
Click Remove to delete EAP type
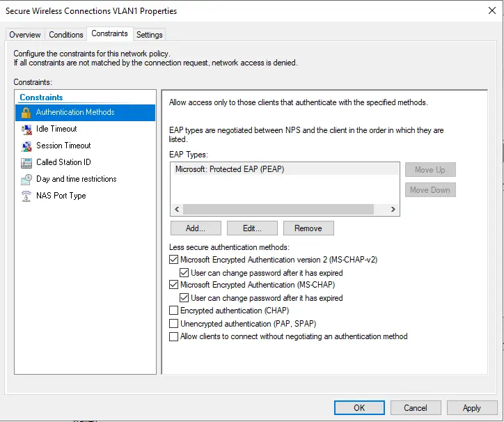tap(308, 228)
